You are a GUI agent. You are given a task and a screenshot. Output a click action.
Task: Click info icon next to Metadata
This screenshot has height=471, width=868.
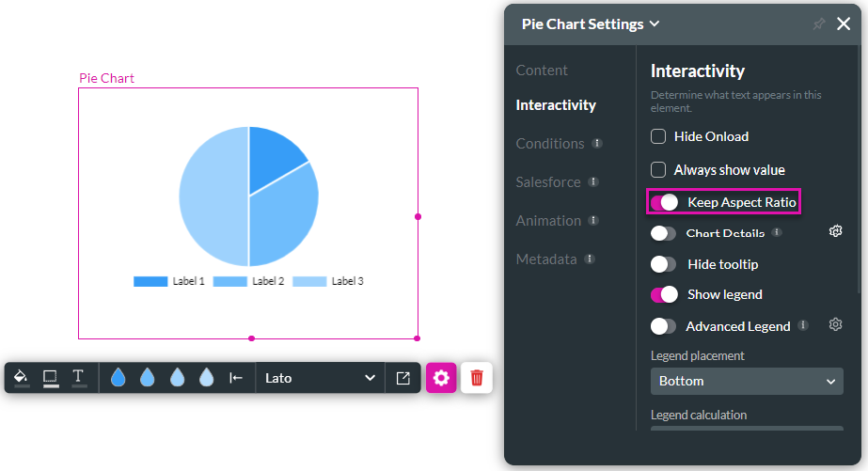click(x=590, y=259)
